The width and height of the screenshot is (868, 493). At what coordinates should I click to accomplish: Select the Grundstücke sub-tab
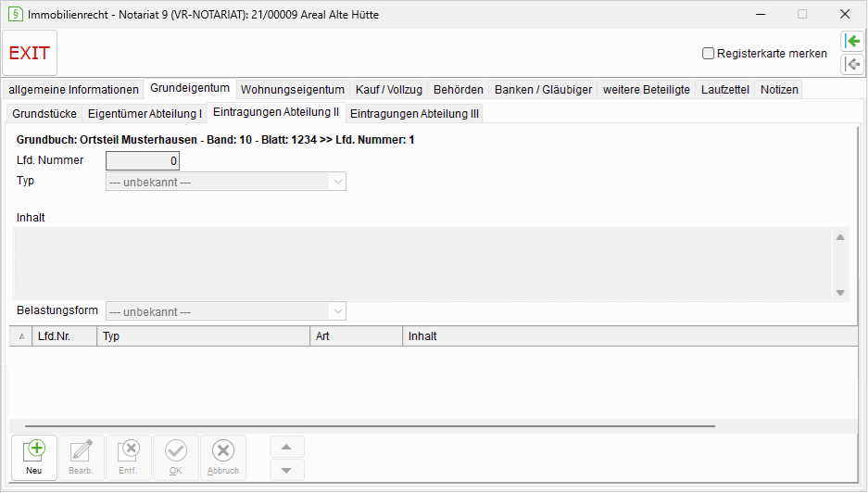pyautogui.click(x=44, y=114)
